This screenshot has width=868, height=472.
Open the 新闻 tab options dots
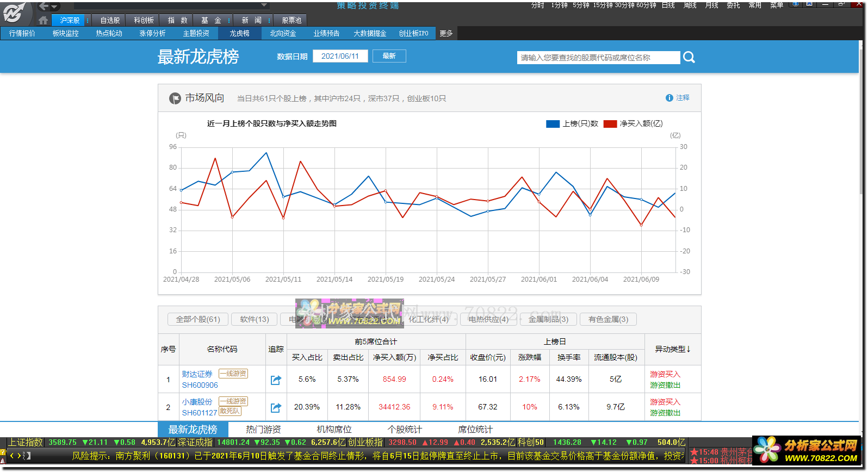(269, 20)
